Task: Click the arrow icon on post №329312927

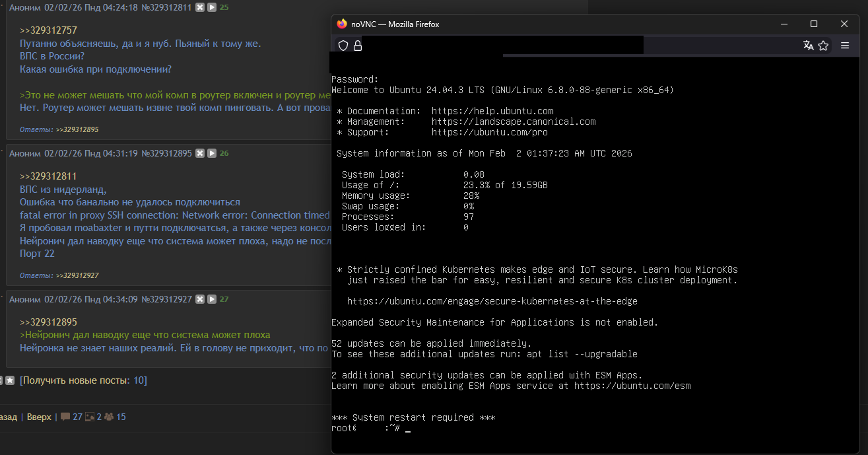Action: [212, 299]
